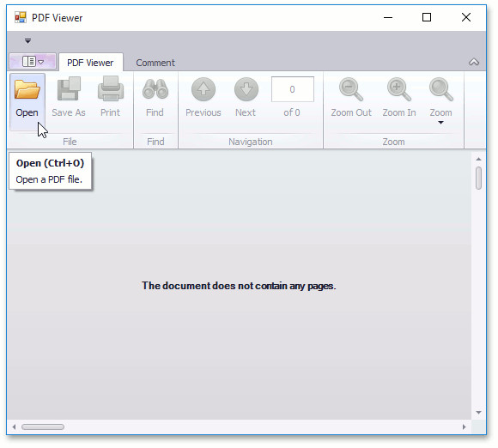Click the Open folder icon
This screenshot has width=498, height=448.
(27, 89)
